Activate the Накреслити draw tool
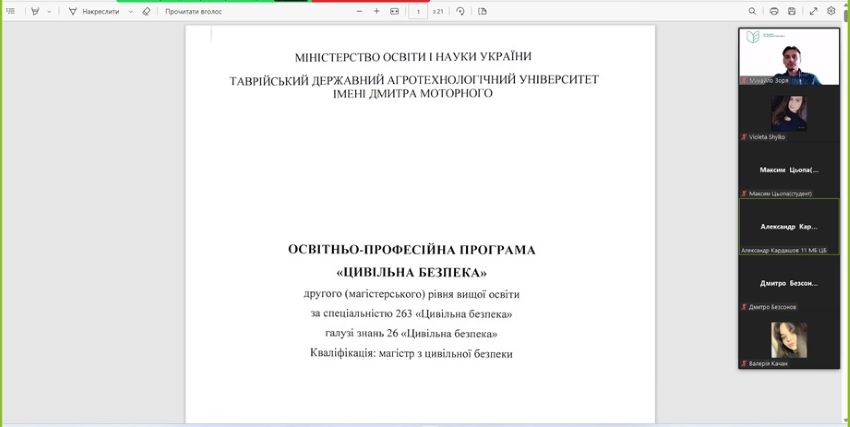850x427 pixels. (94, 11)
